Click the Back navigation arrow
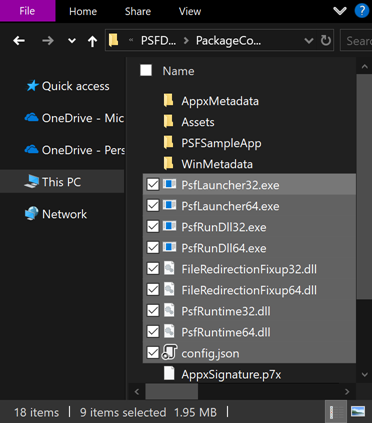 click(19, 41)
